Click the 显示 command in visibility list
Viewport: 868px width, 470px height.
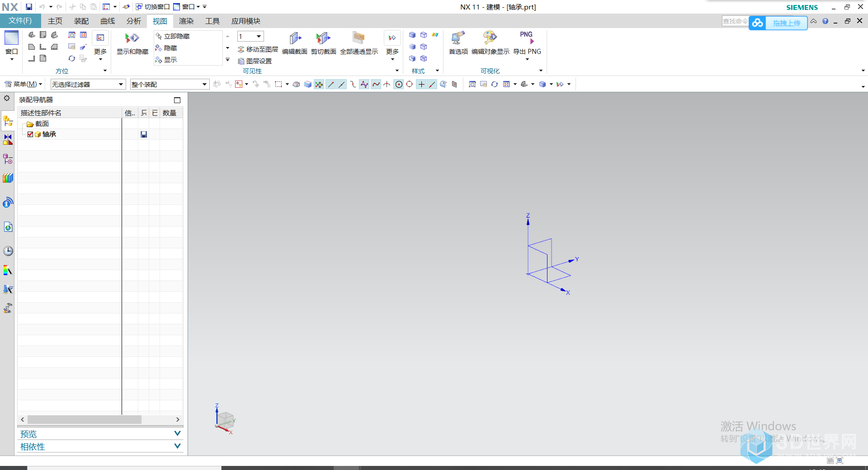click(x=166, y=60)
